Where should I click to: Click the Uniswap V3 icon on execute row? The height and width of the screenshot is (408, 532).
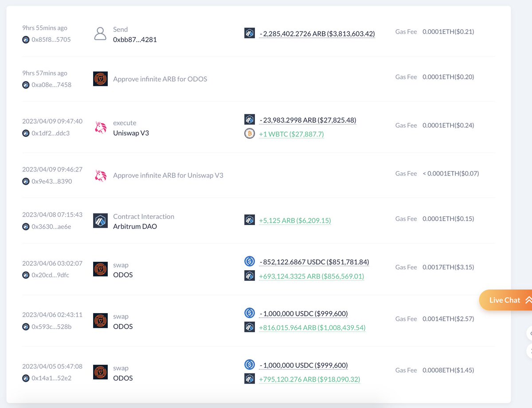coord(101,127)
